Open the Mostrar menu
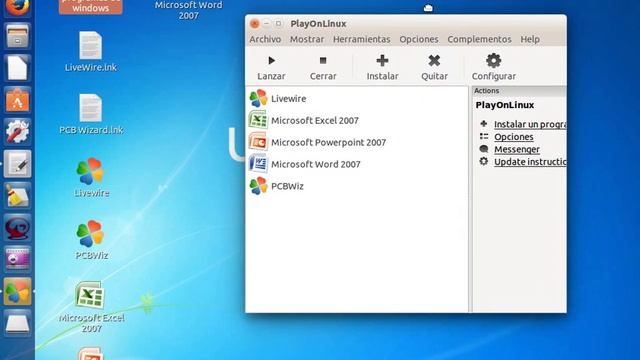 click(x=307, y=39)
